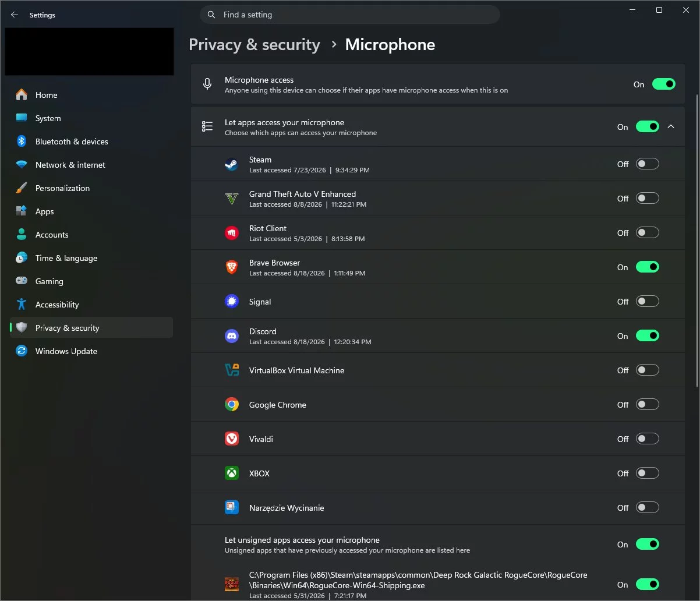Image resolution: width=700 pixels, height=601 pixels.
Task: Click the Steam app icon
Action: [232, 164]
